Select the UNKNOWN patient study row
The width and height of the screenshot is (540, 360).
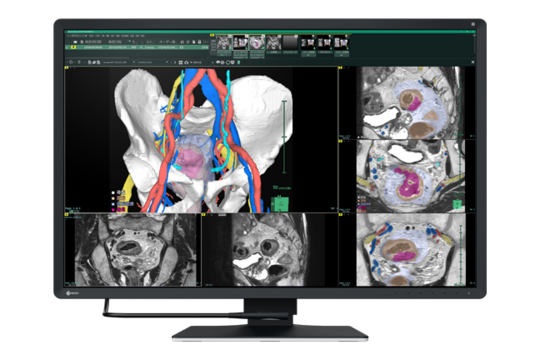[137, 47]
